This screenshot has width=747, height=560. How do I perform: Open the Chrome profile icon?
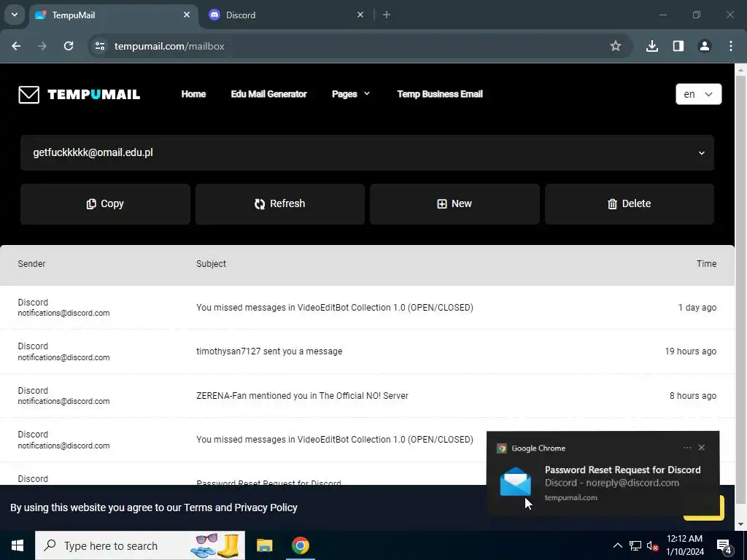(x=705, y=46)
